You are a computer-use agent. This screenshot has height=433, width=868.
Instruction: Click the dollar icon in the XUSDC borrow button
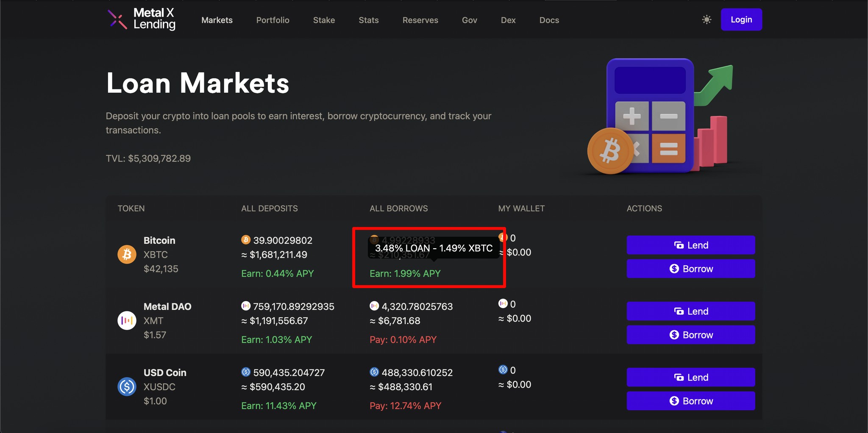coord(674,401)
